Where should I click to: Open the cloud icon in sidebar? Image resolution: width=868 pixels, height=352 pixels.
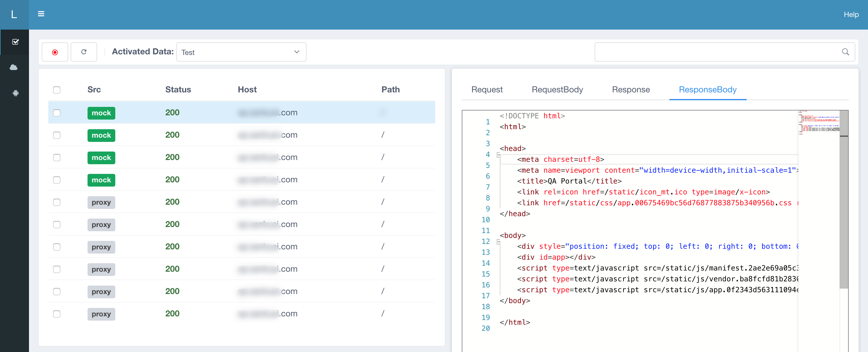[14, 67]
